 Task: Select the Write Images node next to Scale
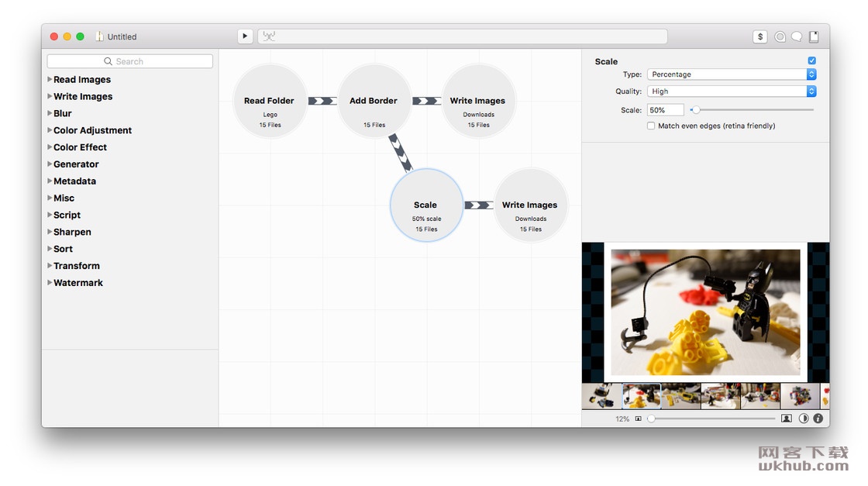click(x=530, y=205)
